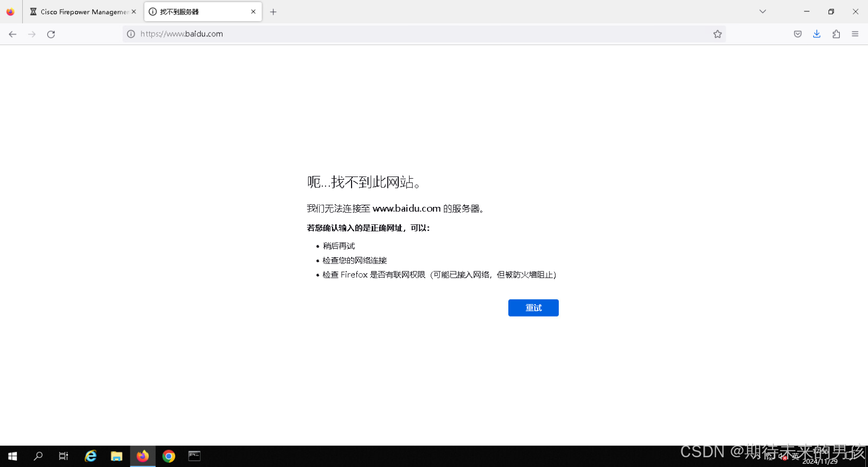Close the 找不到服务器 tab
868x467 pixels.
point(253,11)
